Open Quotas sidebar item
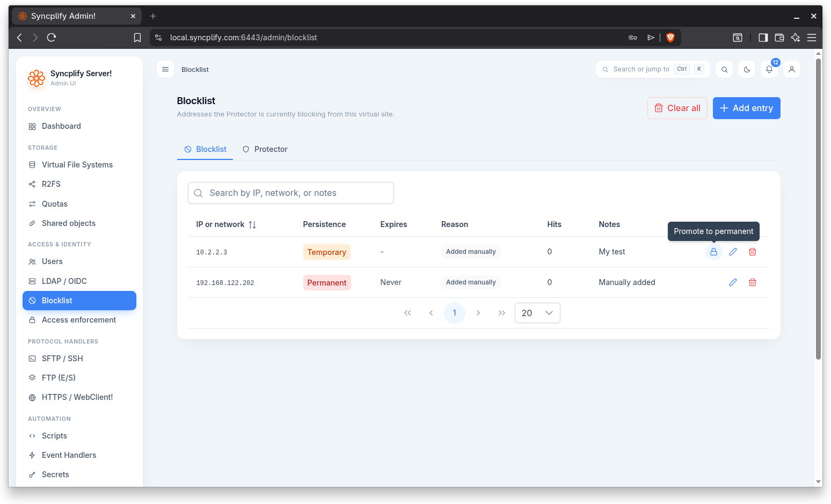 point(79,204)
